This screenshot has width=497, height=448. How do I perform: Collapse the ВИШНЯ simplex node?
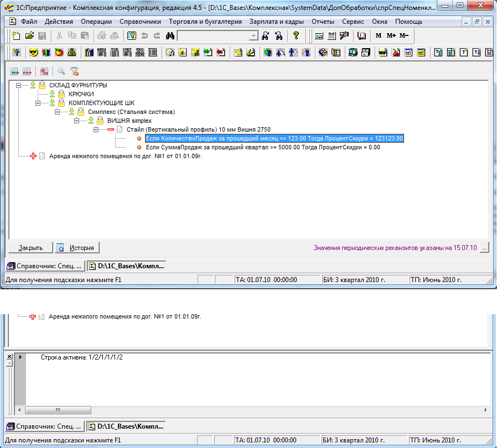pos(77,121)
